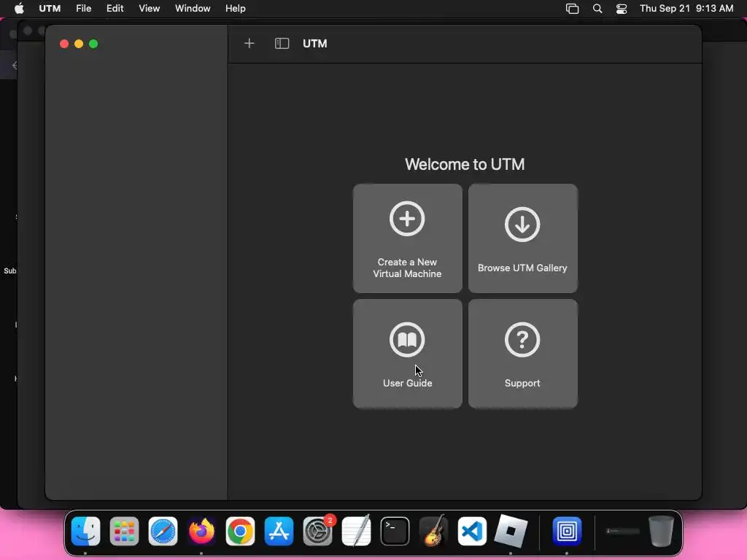The width and height of the screenshot is (747, 560).
Task: Open the File menu
Action: tap(83, 9)
